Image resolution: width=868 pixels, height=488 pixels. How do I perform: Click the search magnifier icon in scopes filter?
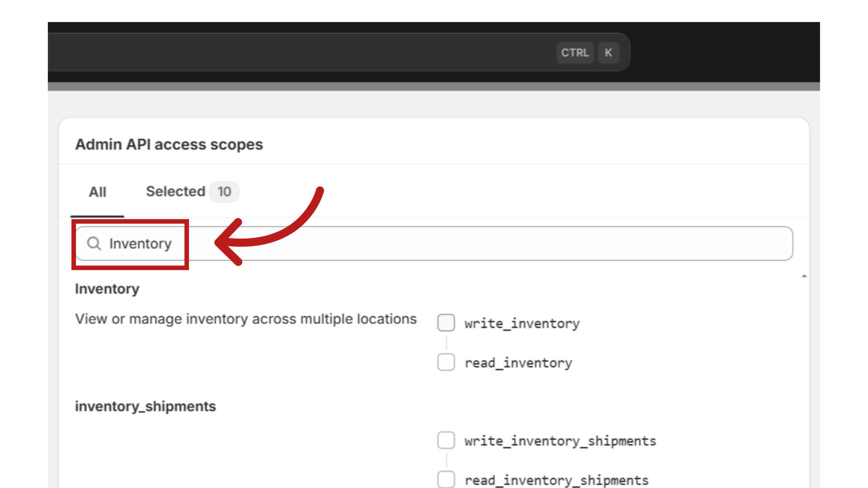coord(94,244)
